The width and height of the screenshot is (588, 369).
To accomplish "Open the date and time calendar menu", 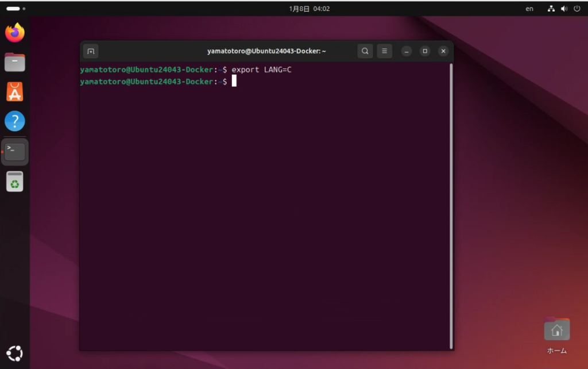I will pyautogui.click(x=309, y=9).
